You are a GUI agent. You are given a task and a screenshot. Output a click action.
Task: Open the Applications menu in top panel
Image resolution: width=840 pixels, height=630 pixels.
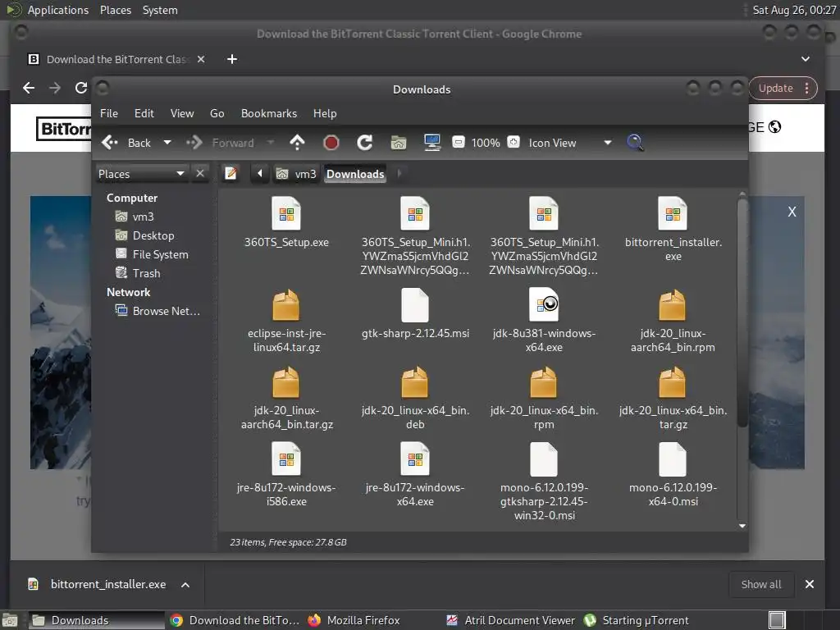58,10
